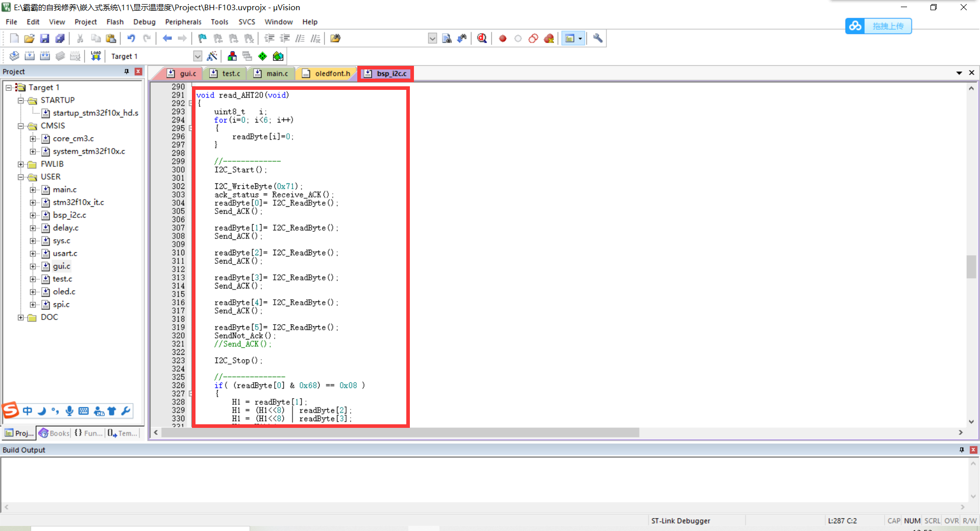Switch to the Templates panel tab
Viewport: 980px width, 531px height.
pyautogui.click(x=122, y=433)
